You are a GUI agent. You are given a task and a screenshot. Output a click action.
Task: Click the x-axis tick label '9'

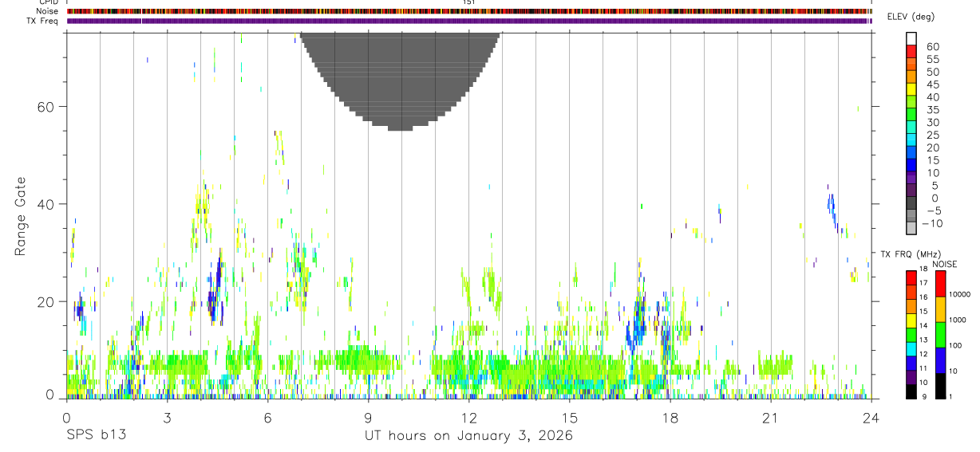[368, 417]
